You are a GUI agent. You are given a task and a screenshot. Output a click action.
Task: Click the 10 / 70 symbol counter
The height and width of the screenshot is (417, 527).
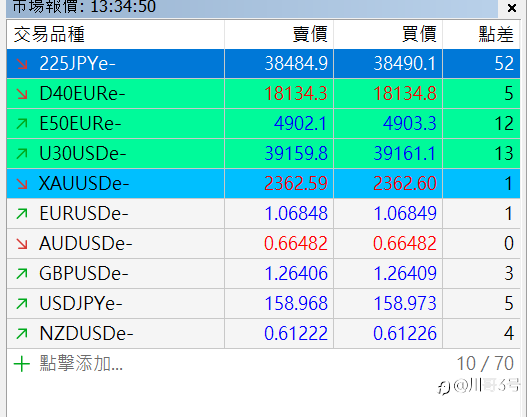pos(485,364)
